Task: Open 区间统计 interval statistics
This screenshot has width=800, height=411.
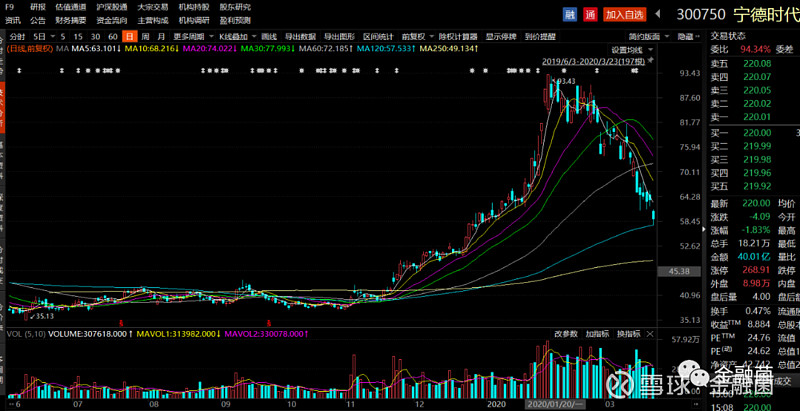Action: (x=379, y=37)
